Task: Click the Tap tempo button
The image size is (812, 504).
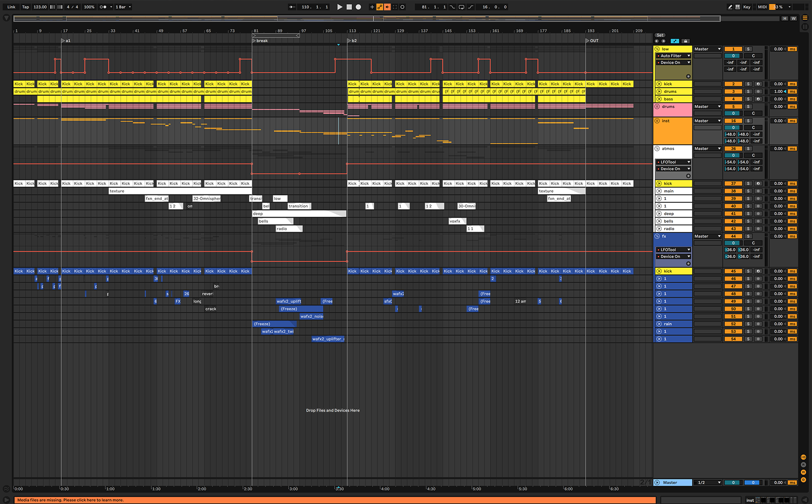Action: 26,7
